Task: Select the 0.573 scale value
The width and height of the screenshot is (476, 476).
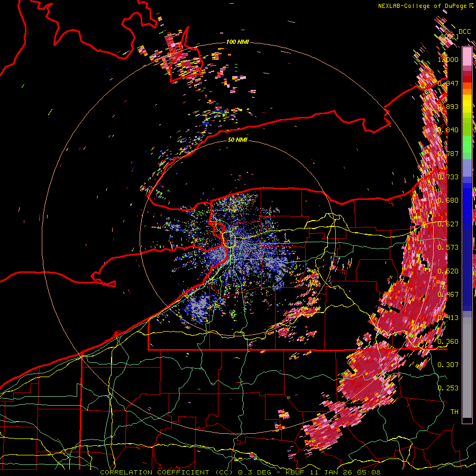Action: coord(448,248)
